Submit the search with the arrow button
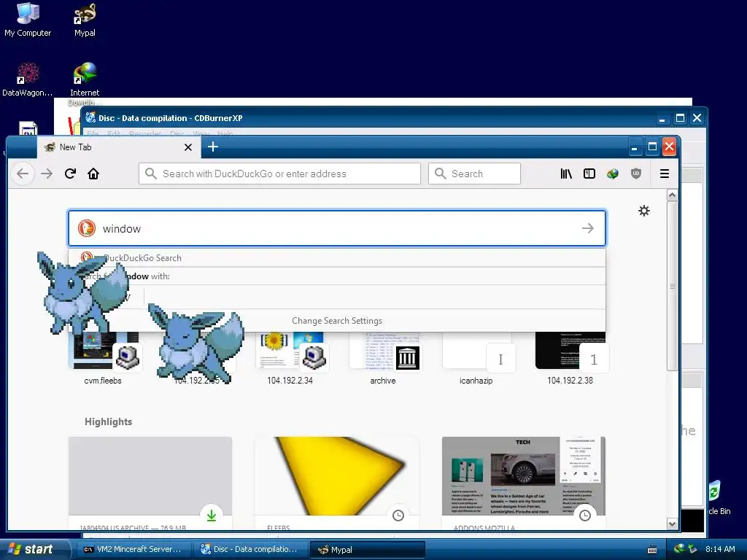747x560 pixels. coord(588,228)
